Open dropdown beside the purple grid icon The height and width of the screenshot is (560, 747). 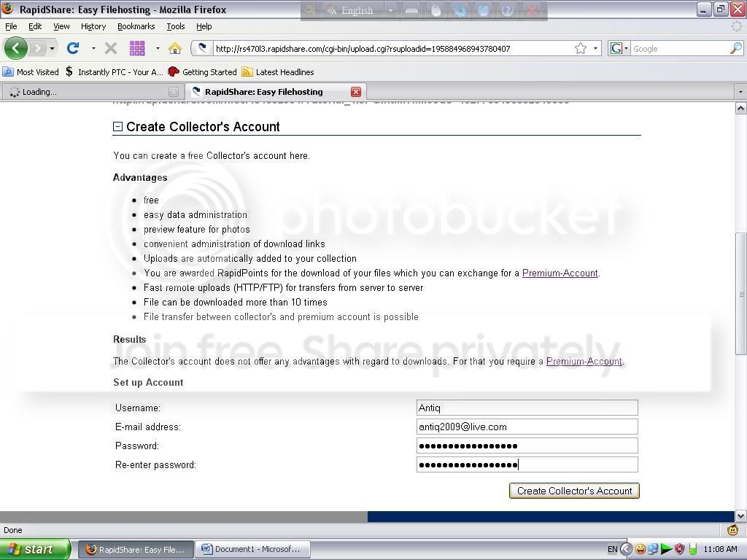click(x=158, y=49)
